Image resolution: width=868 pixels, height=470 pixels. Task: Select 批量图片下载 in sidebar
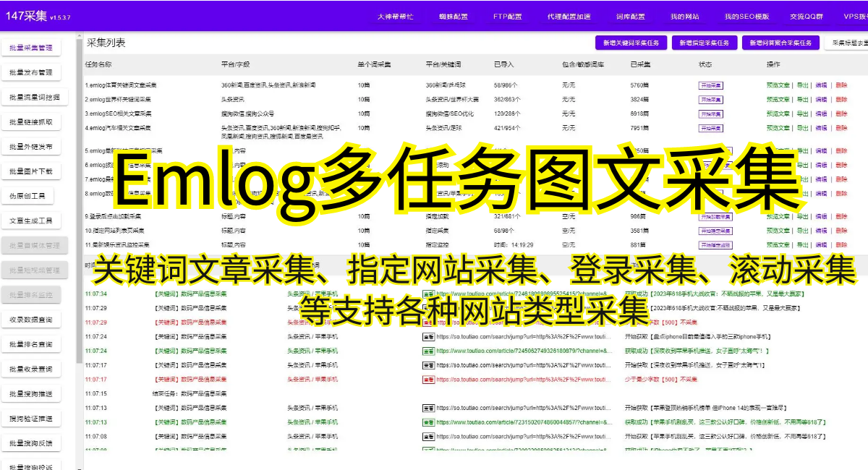(31, 171)
